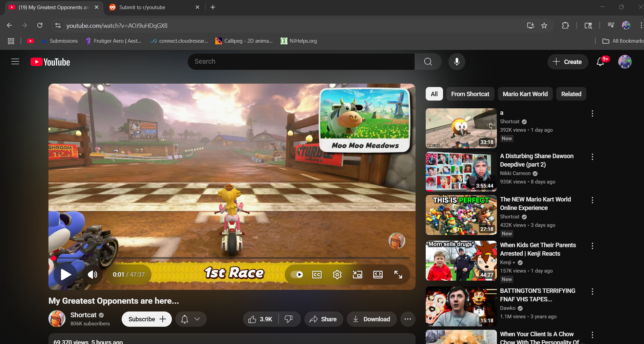Switch to Submit to r/youtube tab
Screen dimensions: 644x344
pos(154,7)
